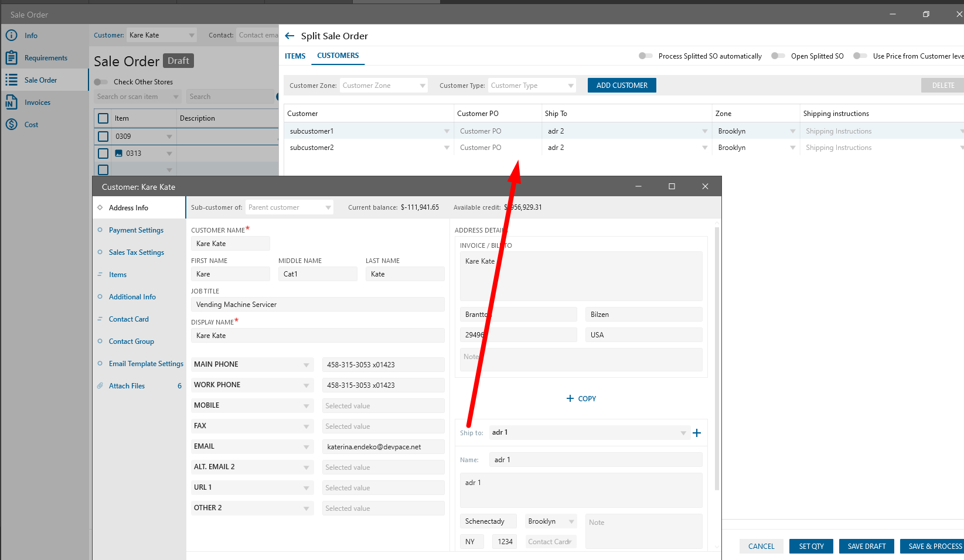
Task: Click the back arrow beside Split Sale Order
Action: click(x=289, y=36)
